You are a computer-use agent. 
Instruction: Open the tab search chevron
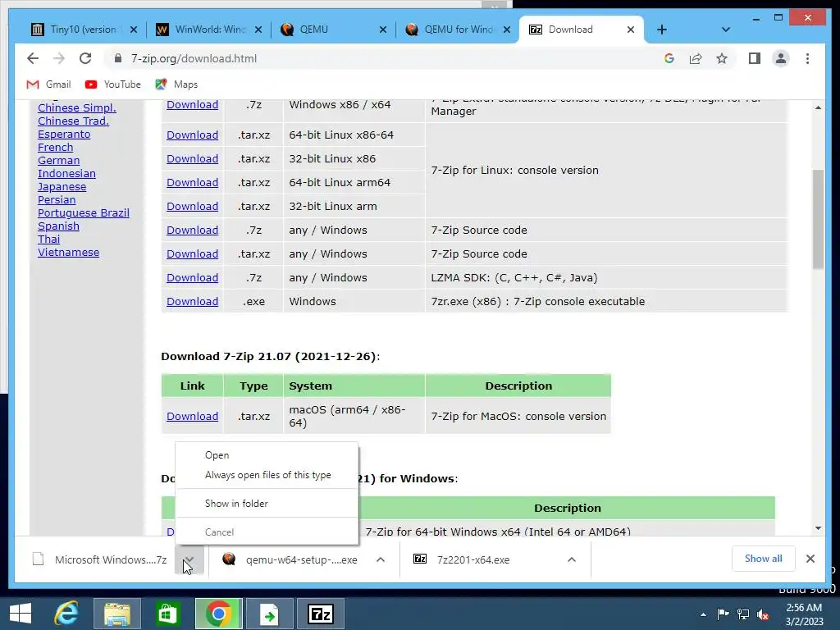pos(726,30)
